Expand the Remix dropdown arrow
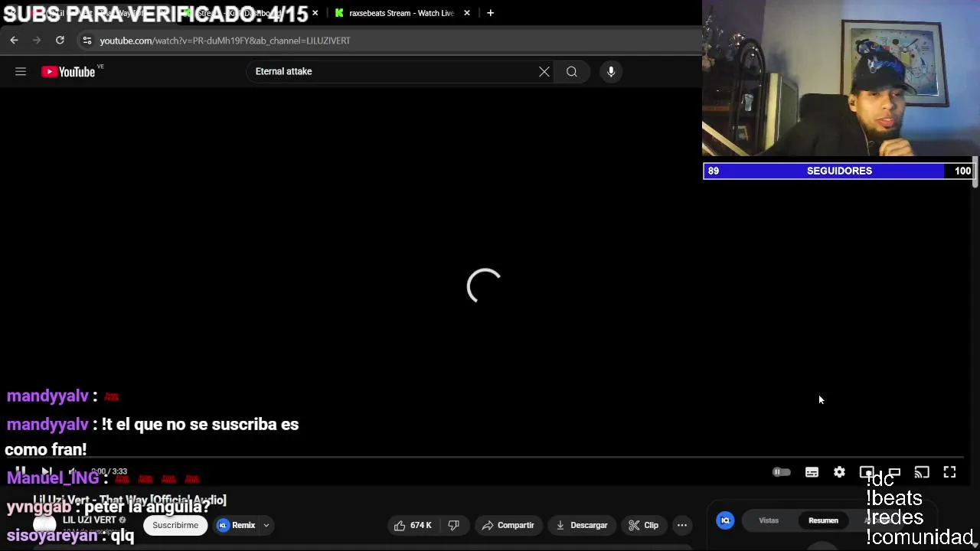This screenshot has width=980, height=551. [x=266, y=525]
